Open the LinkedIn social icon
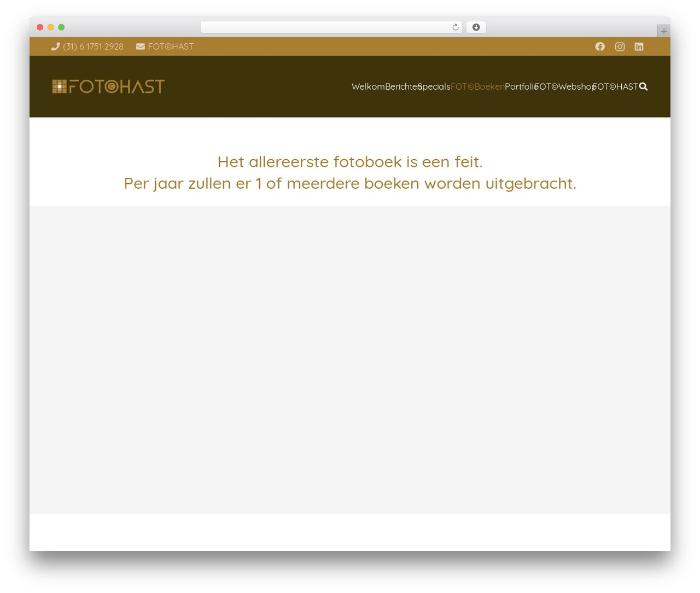The image size is (700, 593). [639, 46]
